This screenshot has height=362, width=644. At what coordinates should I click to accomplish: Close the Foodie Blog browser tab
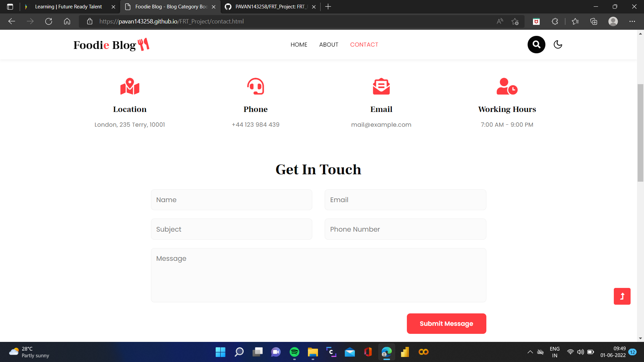214,7
